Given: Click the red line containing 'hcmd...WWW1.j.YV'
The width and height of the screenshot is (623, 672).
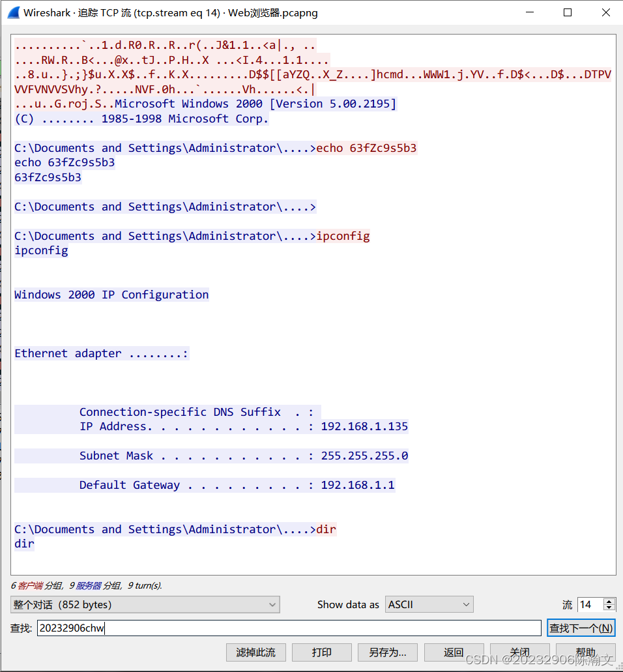Looking at the screenshot, I should click(x=313, y=74).
